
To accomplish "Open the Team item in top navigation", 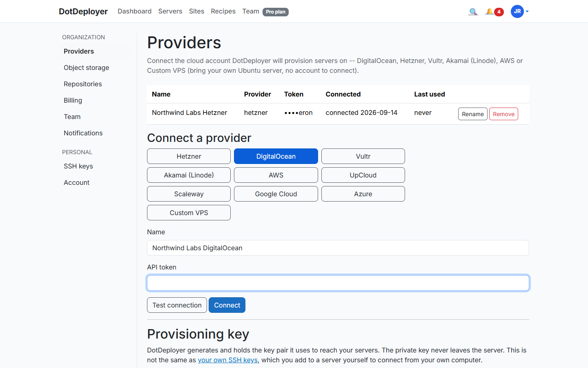I will (251, 11).
